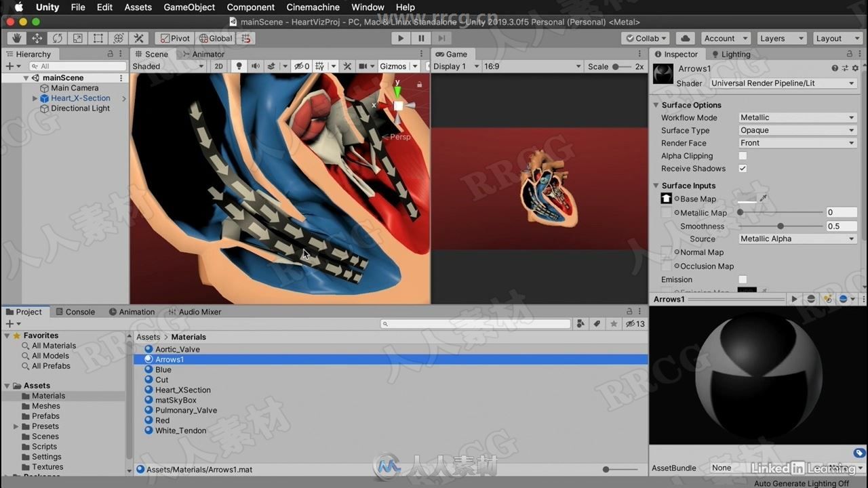This screenshot has height=488, width=868.
Task: Enable the Emission checkbox
Action: [743, 279]
